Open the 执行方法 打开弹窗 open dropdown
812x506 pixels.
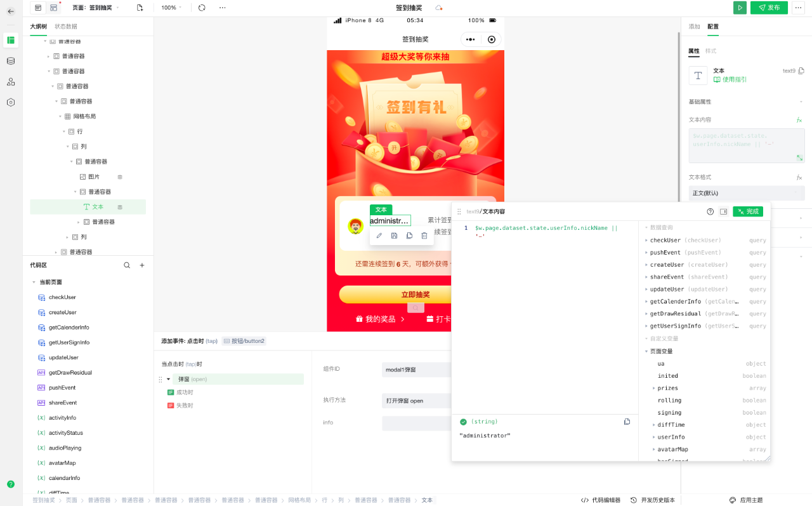point(416,401)
